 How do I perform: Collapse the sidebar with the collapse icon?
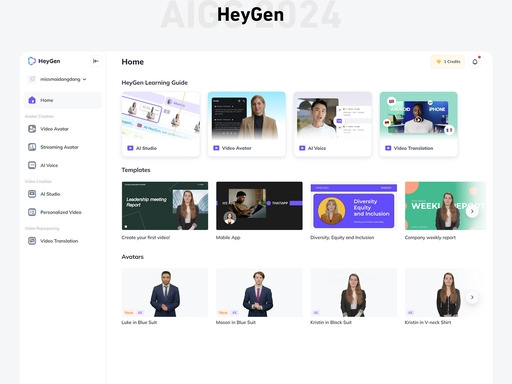click(96, 61)
